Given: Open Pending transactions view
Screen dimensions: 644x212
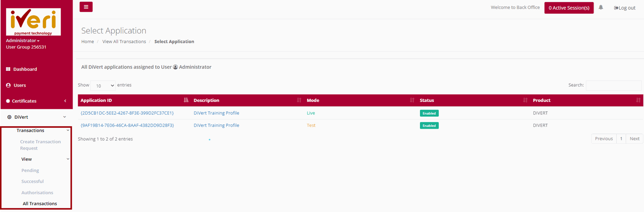Looking at the screenshot, I should (30, 170).
